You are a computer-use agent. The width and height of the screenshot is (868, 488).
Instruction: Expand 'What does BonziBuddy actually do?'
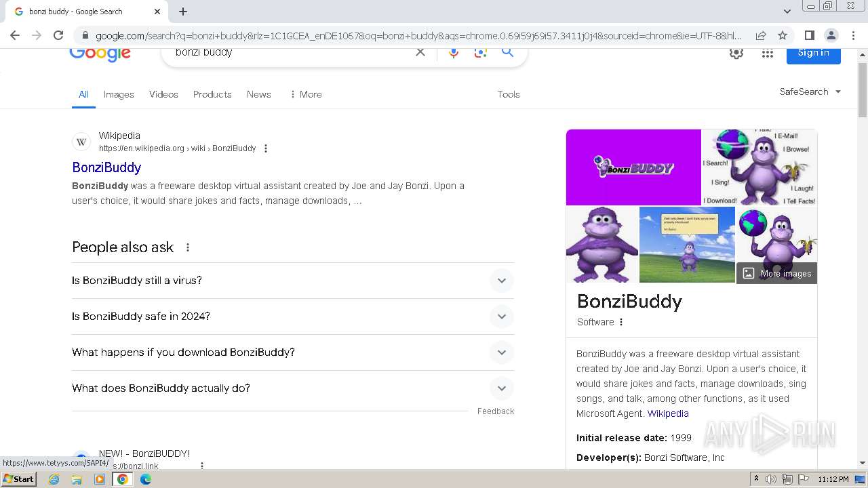click(x=292, y=388)
